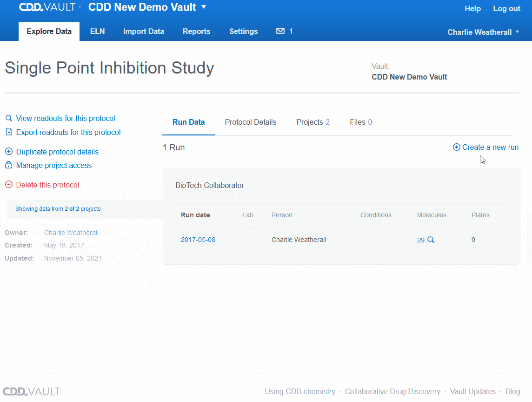
Task: Click the Charlie Weatherall name in run row
Action: [x=299, y=240]
